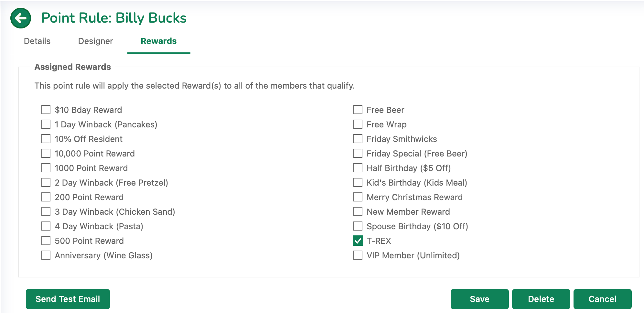644x313 pixels.
Task: Select the 10% Off Resident checkbox
Action: [46, 139]
